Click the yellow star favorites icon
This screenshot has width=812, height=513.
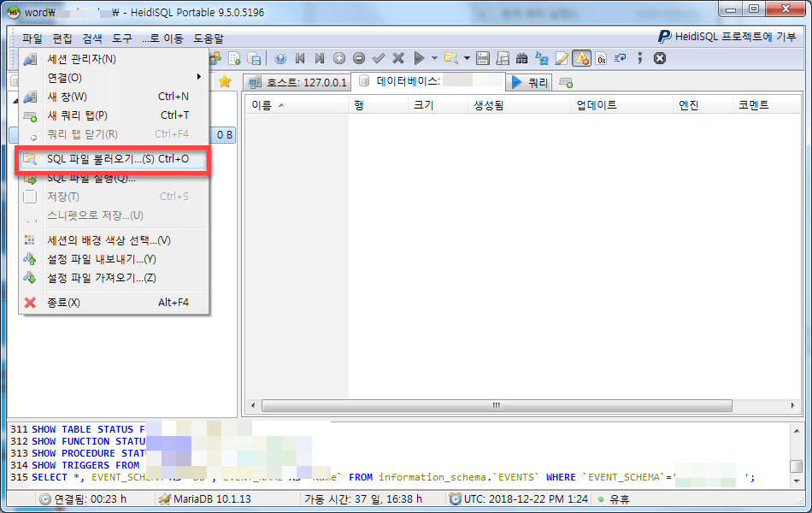[x=225, y=81]
